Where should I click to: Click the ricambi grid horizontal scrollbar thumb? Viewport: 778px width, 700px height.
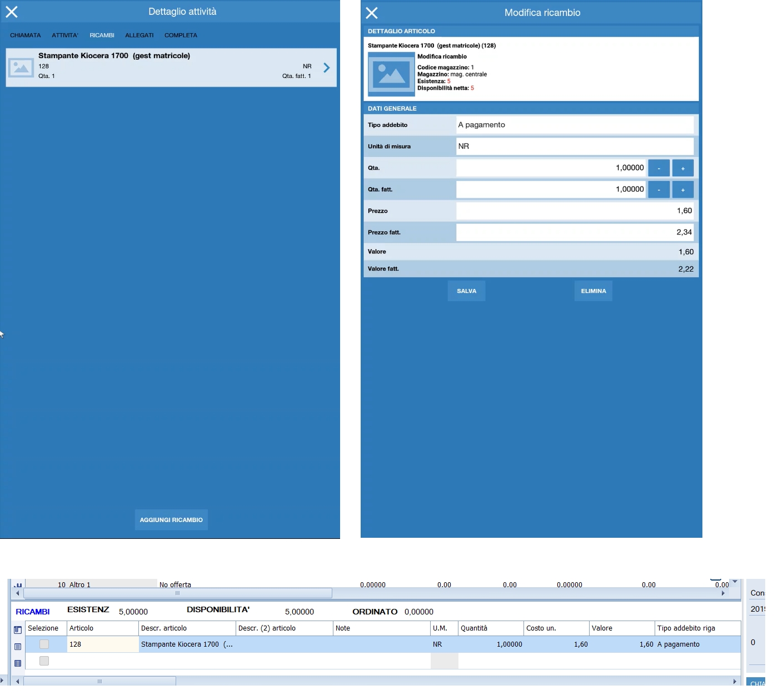[100, 681]
